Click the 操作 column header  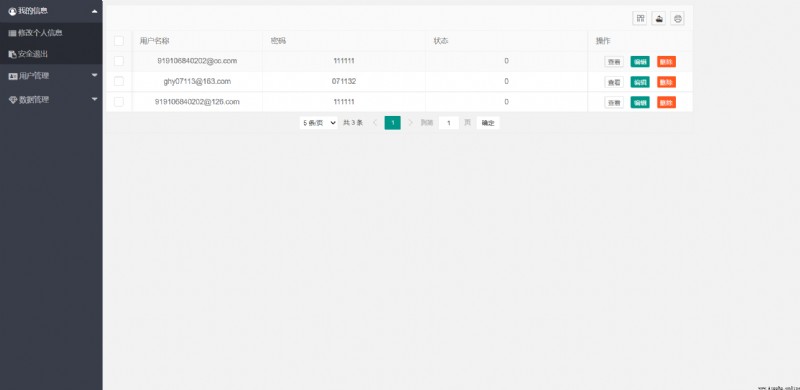coord(640,41)
